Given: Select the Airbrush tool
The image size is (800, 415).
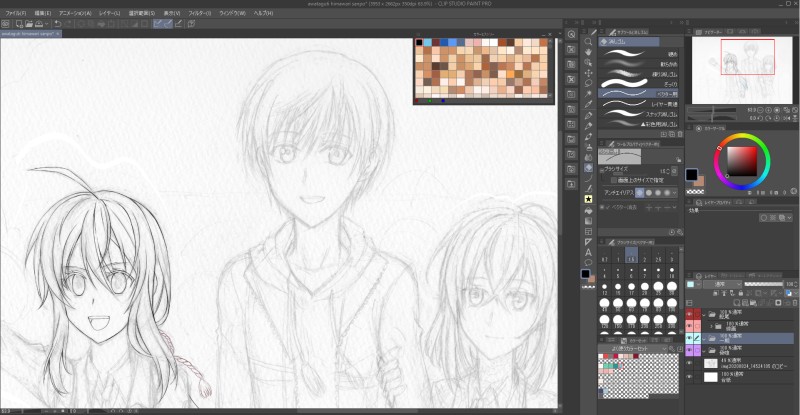Looking at the screenshot, I should click(x=588, y=147).
